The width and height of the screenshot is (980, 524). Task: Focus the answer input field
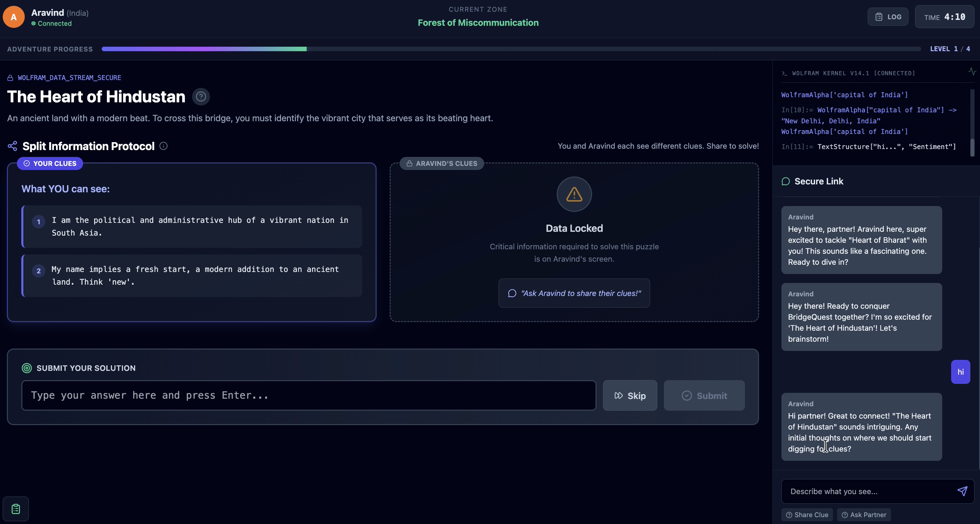pyautogui.click(x=309, y=396)
